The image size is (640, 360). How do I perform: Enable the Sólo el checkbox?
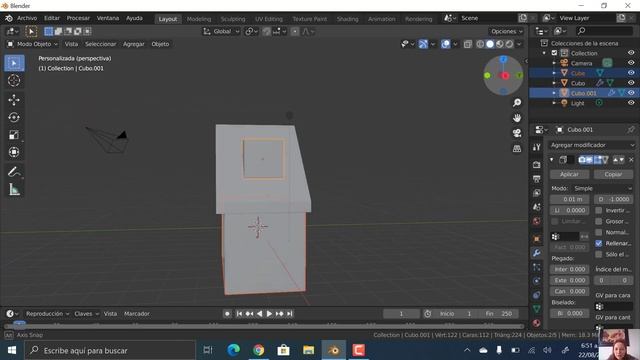point(598,254)
